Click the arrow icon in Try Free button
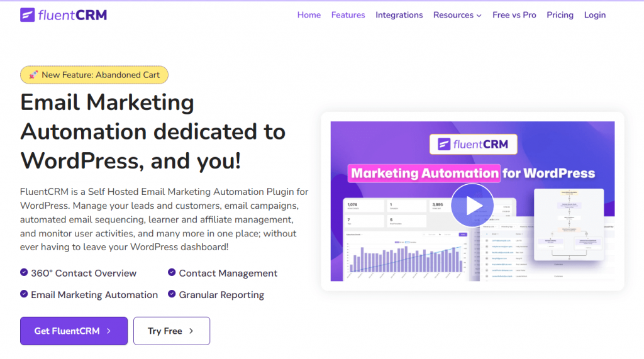This screenshot has width=644, height=359. coord(191,331)
